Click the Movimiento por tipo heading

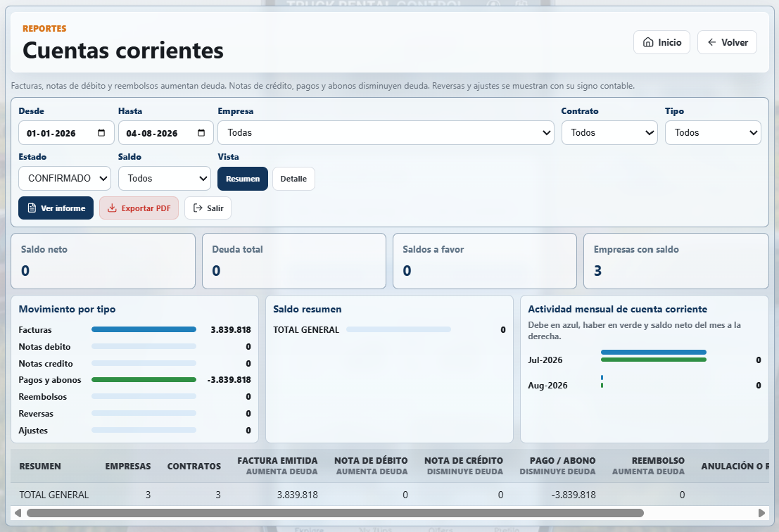click(67, 309)
